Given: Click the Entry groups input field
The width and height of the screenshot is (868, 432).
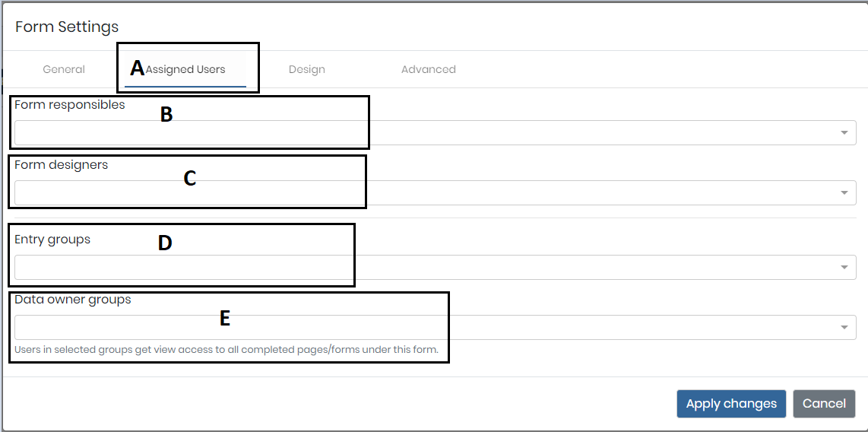Looking at the screenshot, I should tap(435, 268).
